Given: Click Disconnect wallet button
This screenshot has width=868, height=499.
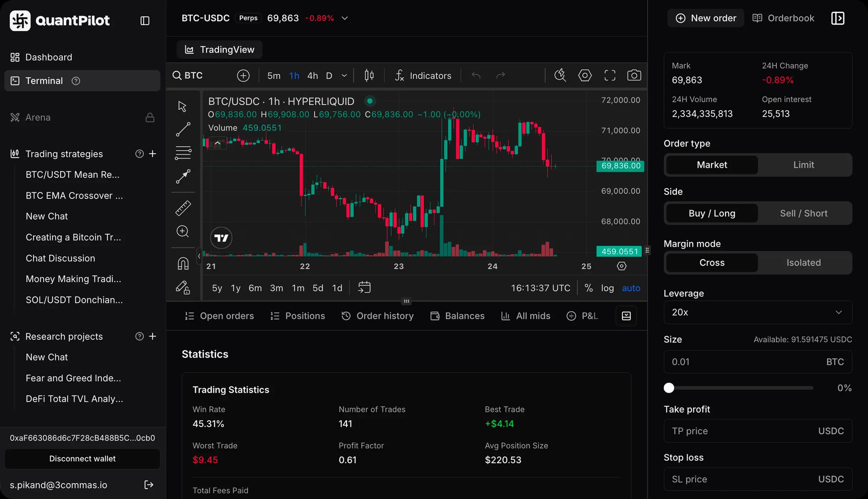Looking at the screenshot, I should pyautogui.click(x=82, y=459).
